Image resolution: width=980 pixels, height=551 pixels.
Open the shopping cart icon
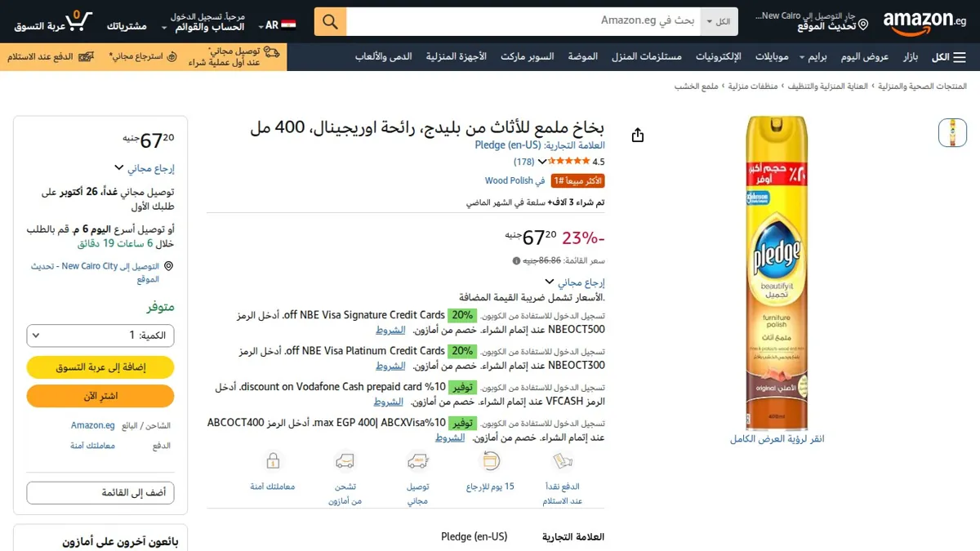pos(79,20)
